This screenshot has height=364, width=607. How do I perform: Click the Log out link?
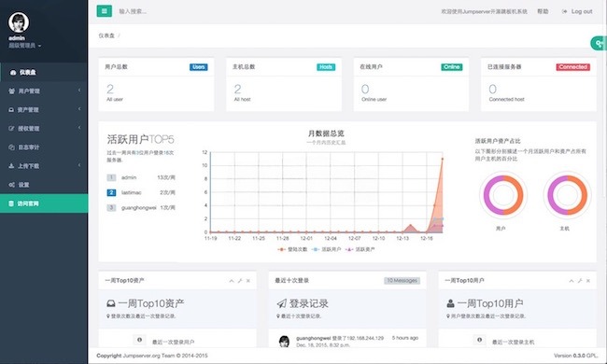tap(577, 11)
